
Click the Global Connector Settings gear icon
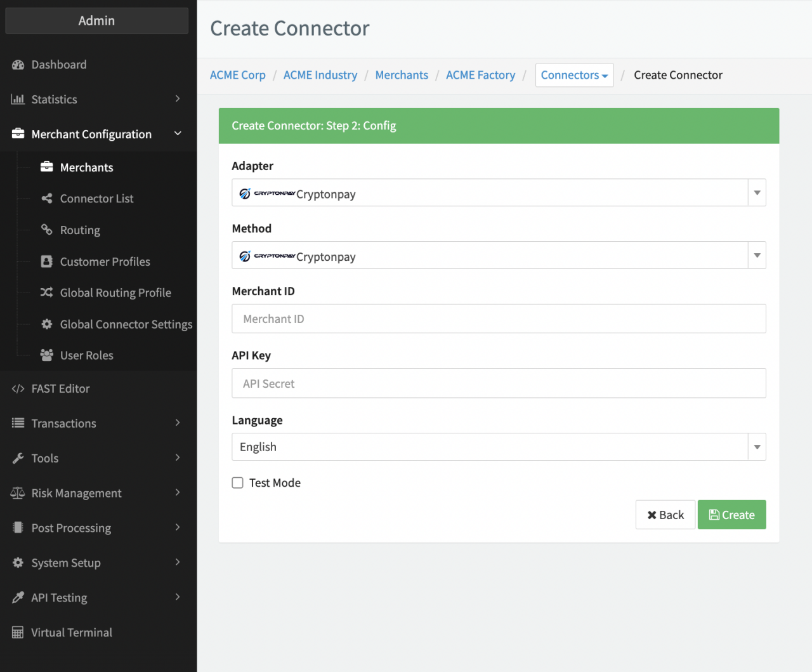pyautogui.click(x=46, y=324)
